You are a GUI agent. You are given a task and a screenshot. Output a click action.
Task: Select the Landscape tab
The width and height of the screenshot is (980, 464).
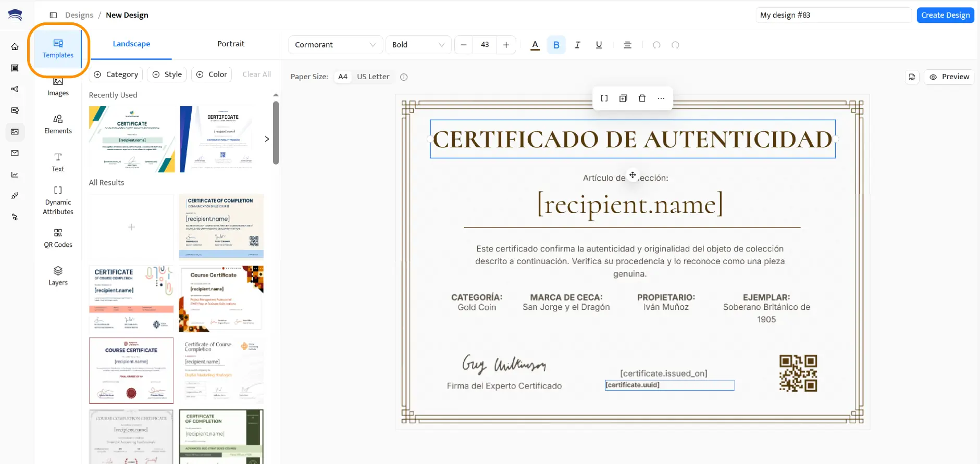[131, 44]
